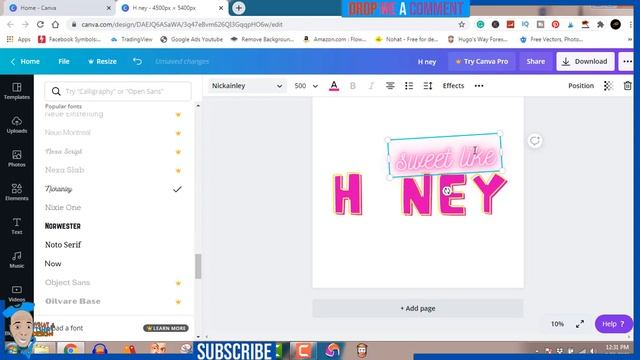Open the Text sidebar panel
Screen dimensions: 640x360
click(x=17, y=226)
